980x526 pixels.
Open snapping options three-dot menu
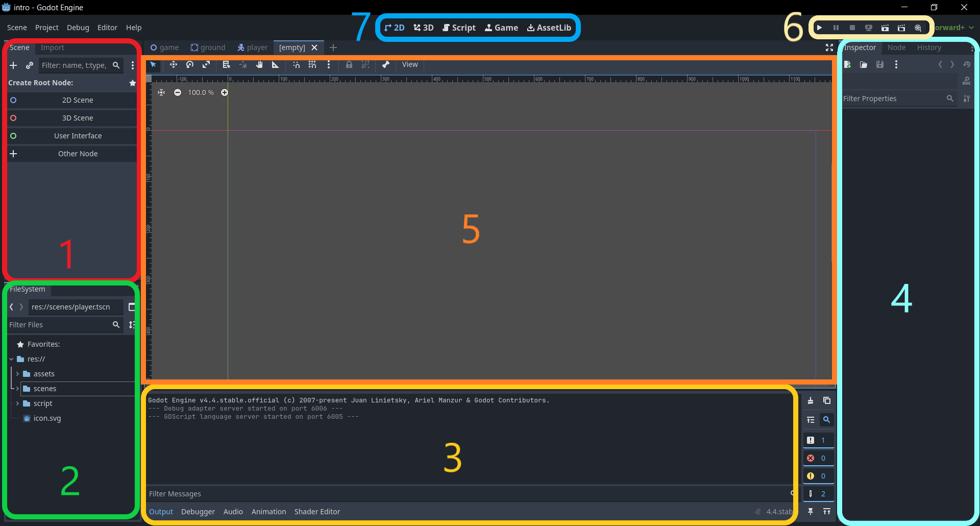coord(329,64)
